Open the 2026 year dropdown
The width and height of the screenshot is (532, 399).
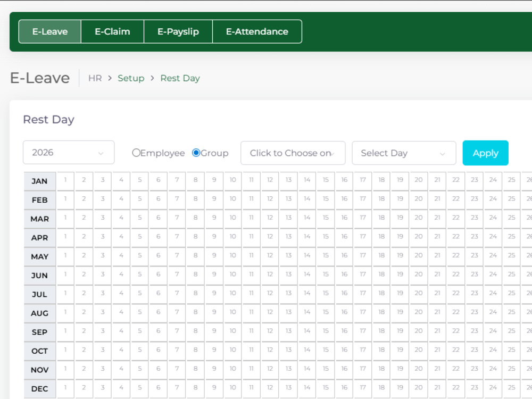click(x=69, y=152)
